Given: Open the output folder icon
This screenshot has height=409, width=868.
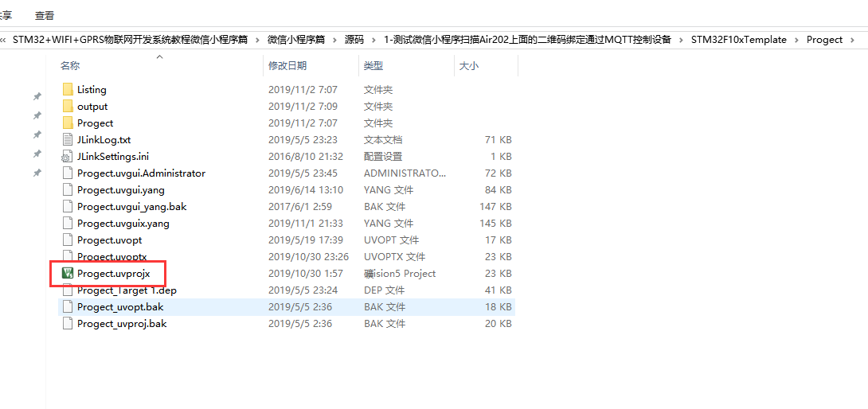Looking at the screenshot, I should point(68,107).
